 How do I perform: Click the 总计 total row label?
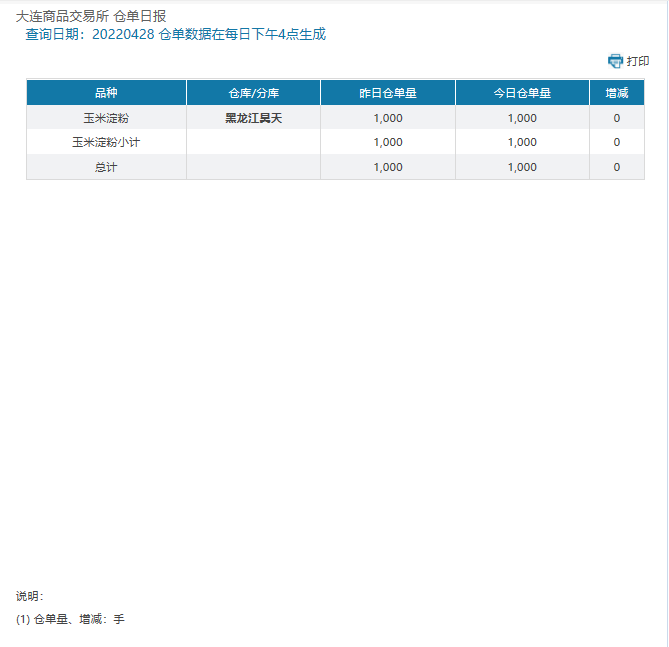click(x=106, y=167)
